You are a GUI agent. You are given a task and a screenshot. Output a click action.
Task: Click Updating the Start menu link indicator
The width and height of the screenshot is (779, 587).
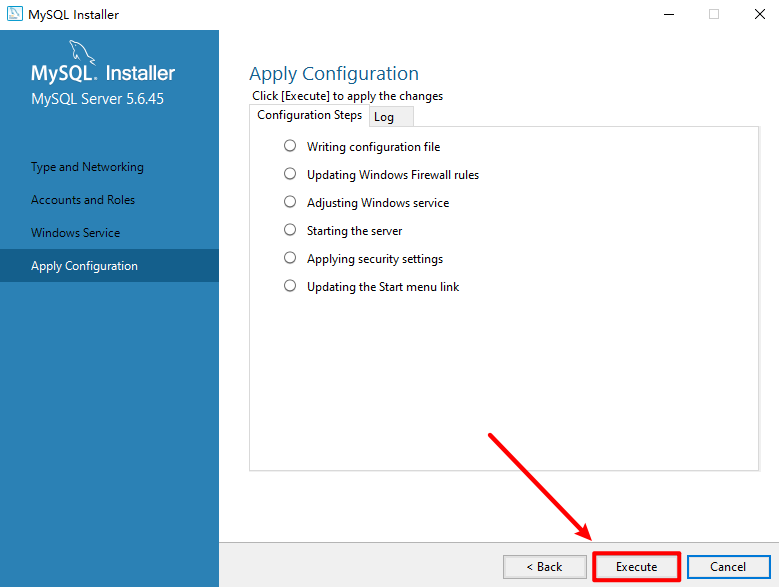click(x=290, y=286)
